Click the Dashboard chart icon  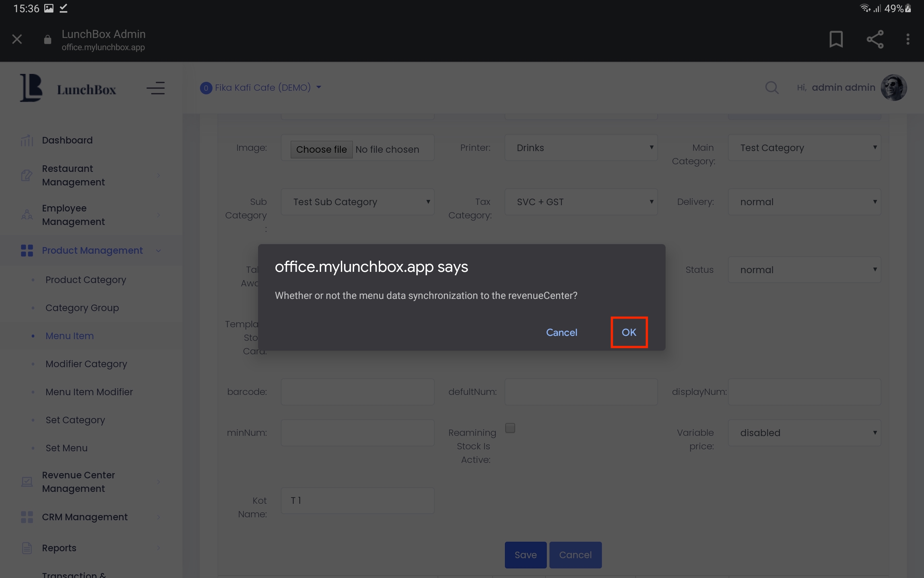coord(26,140)
